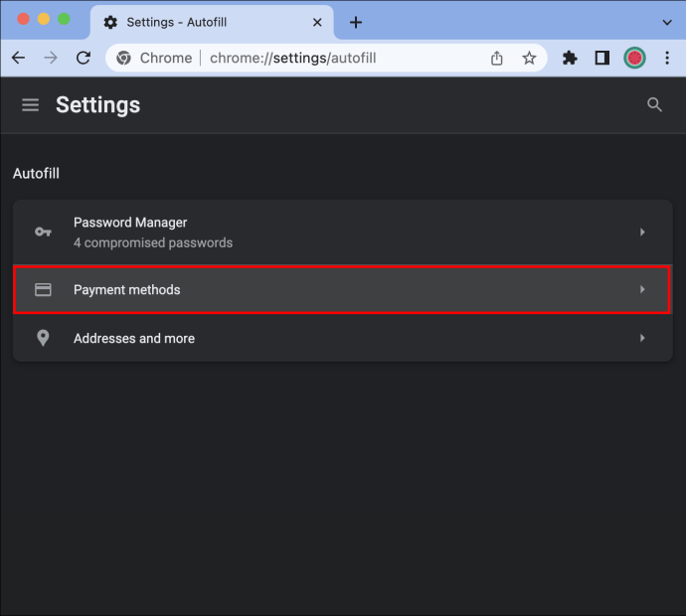Click the share page icon in address bar
This screenshot has width=686, height=616.
pyautogui.click(x=496, y=58)
